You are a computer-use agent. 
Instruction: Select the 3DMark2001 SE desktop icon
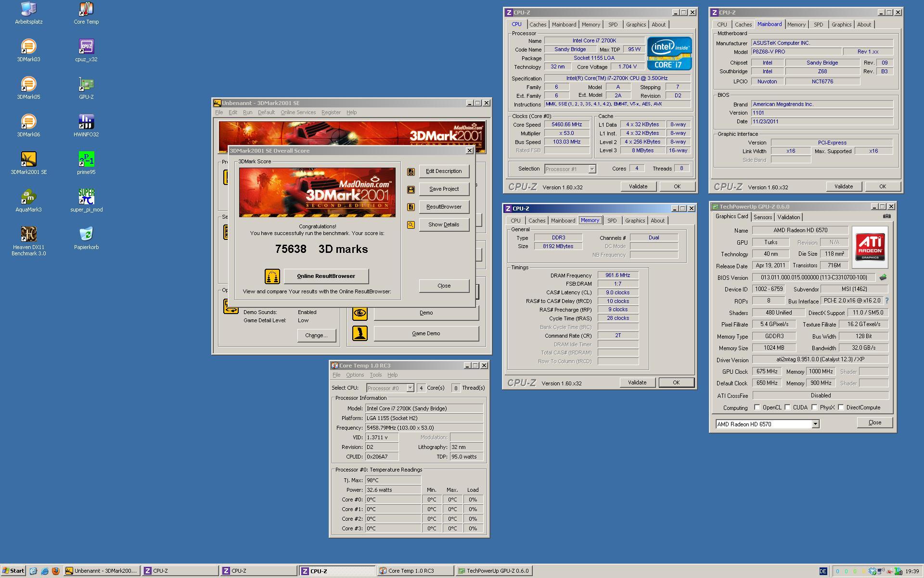point(29,163)
